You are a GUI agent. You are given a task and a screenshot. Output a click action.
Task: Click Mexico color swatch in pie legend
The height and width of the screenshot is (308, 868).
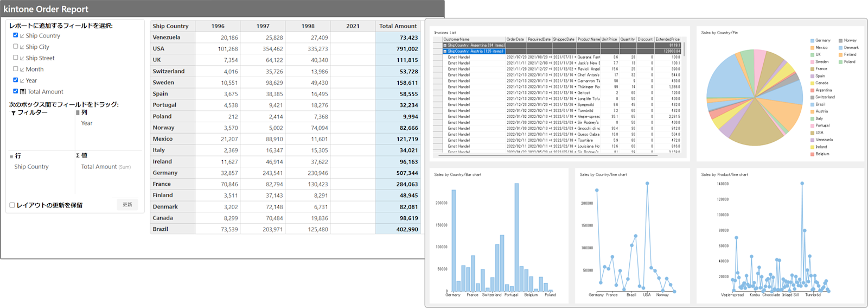point(812,48)
